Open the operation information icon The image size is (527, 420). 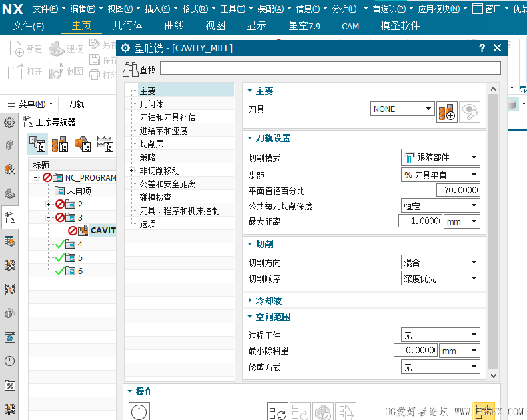(x=139, y=412)
